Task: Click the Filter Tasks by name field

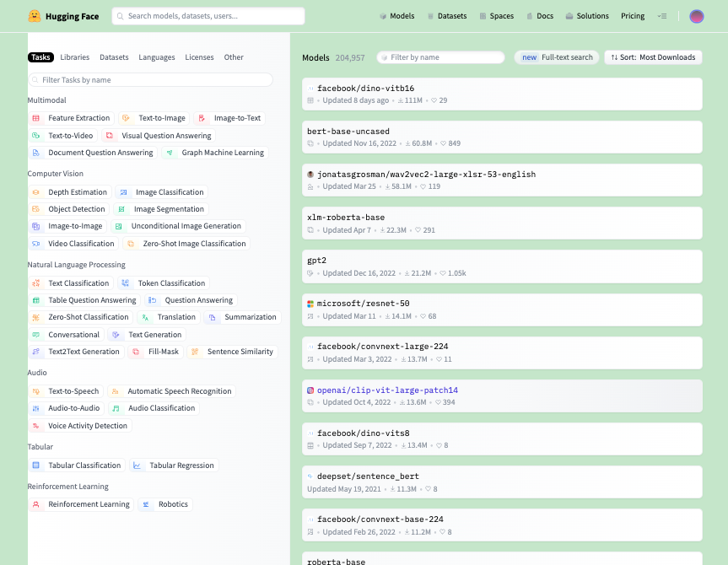Action: pyautogui.click(x=150, y=80)
